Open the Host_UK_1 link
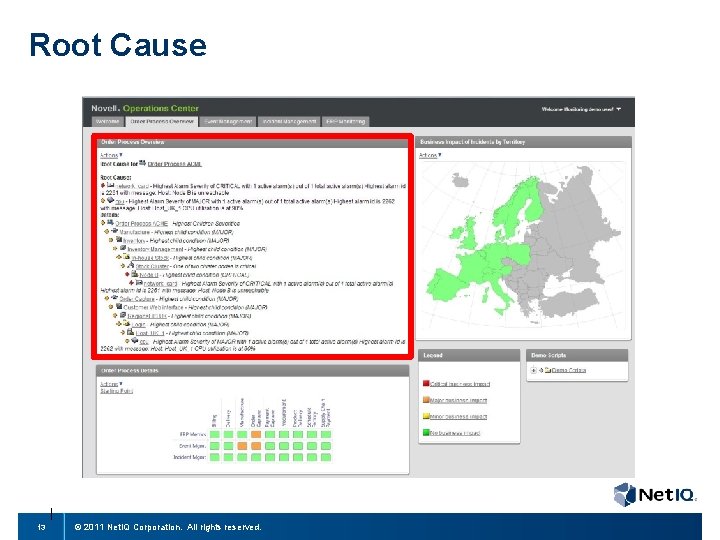720x540 pixels. pyautogui.click(x=150, y=333)
